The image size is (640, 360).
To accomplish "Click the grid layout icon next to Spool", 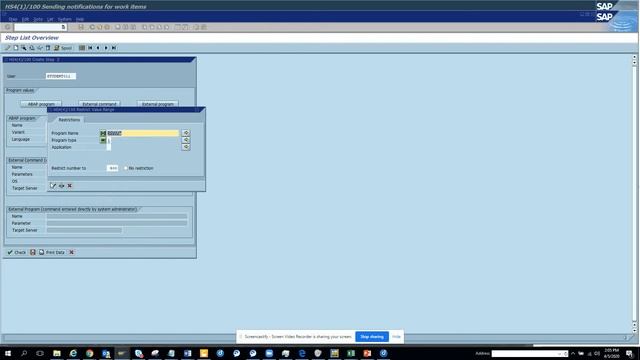I will 82,48.
